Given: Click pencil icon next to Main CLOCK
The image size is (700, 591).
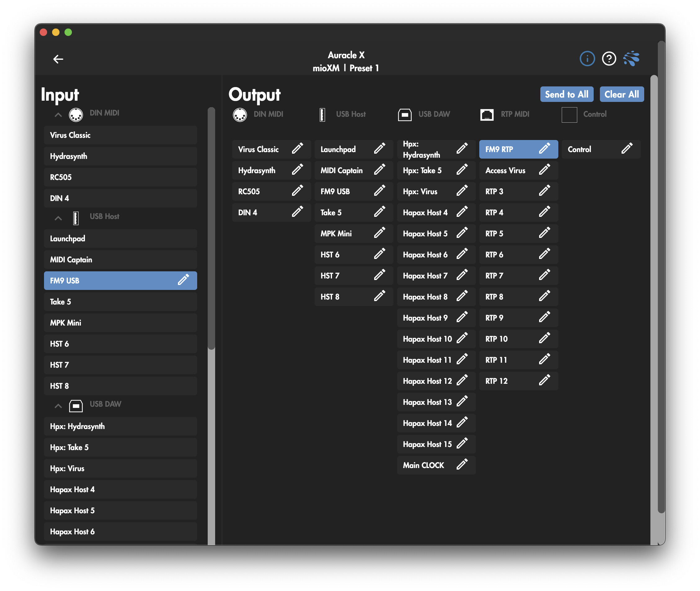Looking at the screenshot, I should 462,465.
